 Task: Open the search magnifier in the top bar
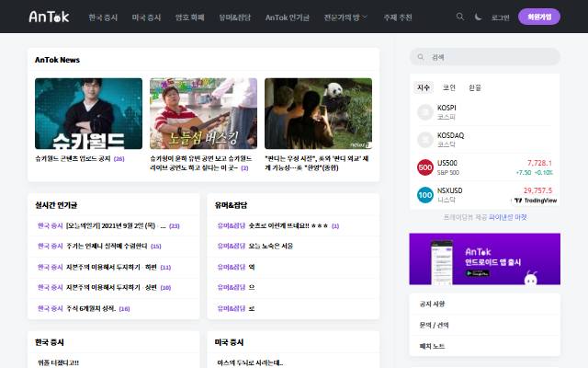tap(459, 17)
